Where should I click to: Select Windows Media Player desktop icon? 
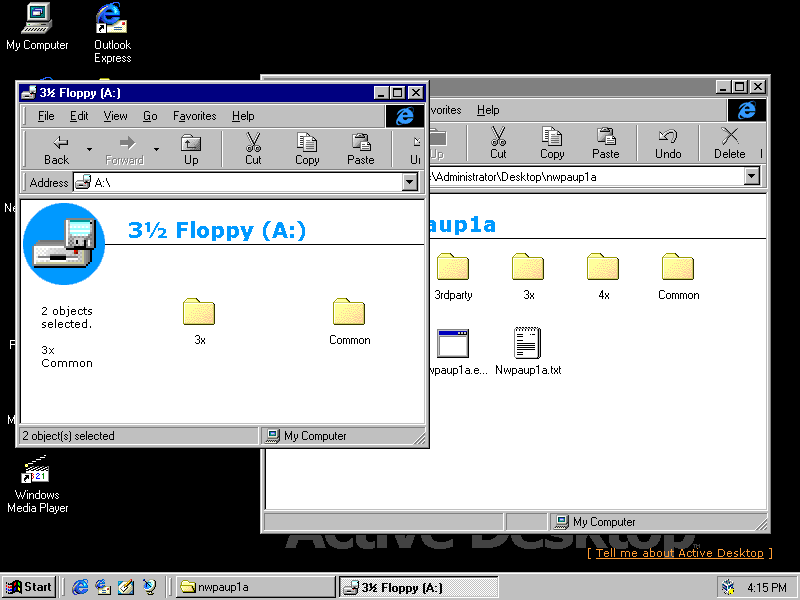(x=37, y=484)
